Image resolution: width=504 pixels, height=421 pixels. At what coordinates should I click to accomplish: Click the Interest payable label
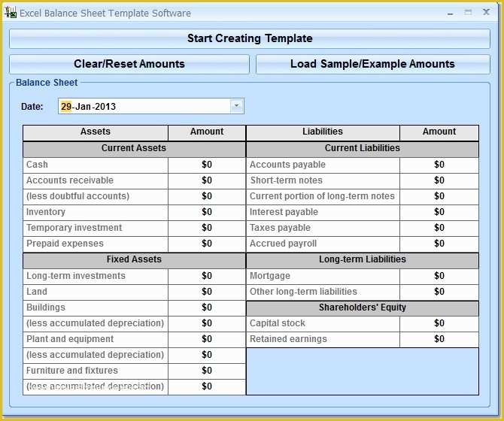pos(284,212)
